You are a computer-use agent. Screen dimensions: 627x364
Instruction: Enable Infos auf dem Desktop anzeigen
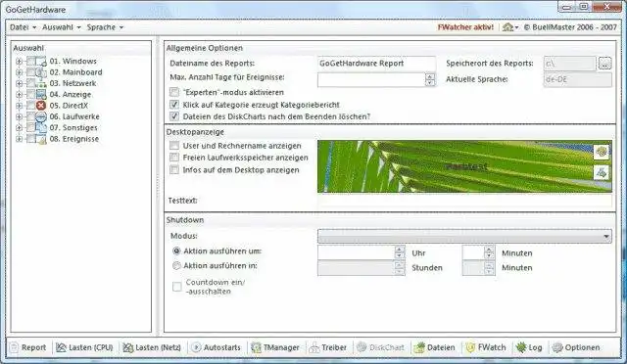click(x=174, y=170)
